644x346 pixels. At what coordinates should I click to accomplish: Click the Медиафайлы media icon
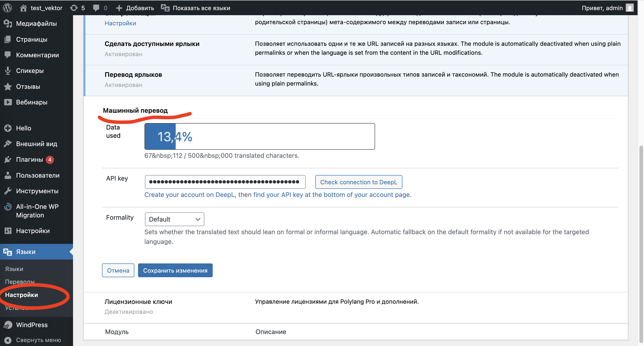8,23
